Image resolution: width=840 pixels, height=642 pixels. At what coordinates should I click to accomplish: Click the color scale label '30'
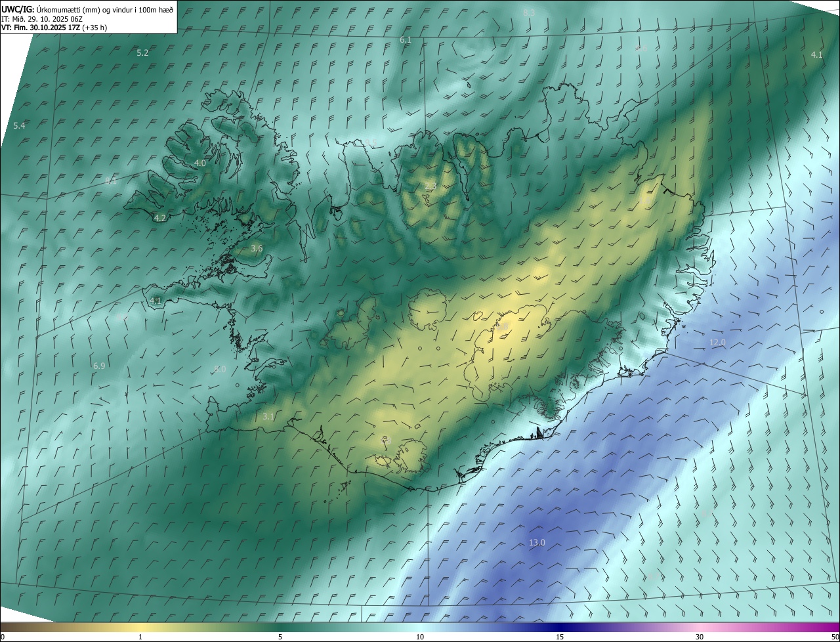pos(700,637)
